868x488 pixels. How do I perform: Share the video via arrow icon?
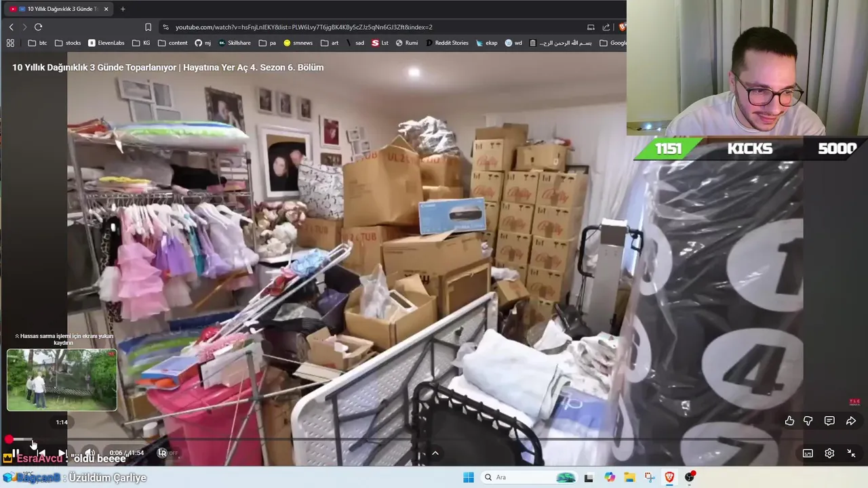[x=851, y=421]
